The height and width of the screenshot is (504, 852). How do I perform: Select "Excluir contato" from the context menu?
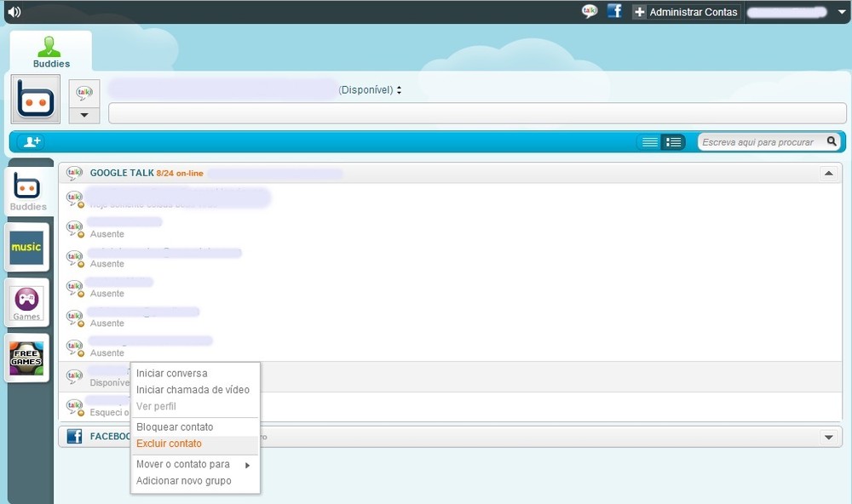point(169,444)
